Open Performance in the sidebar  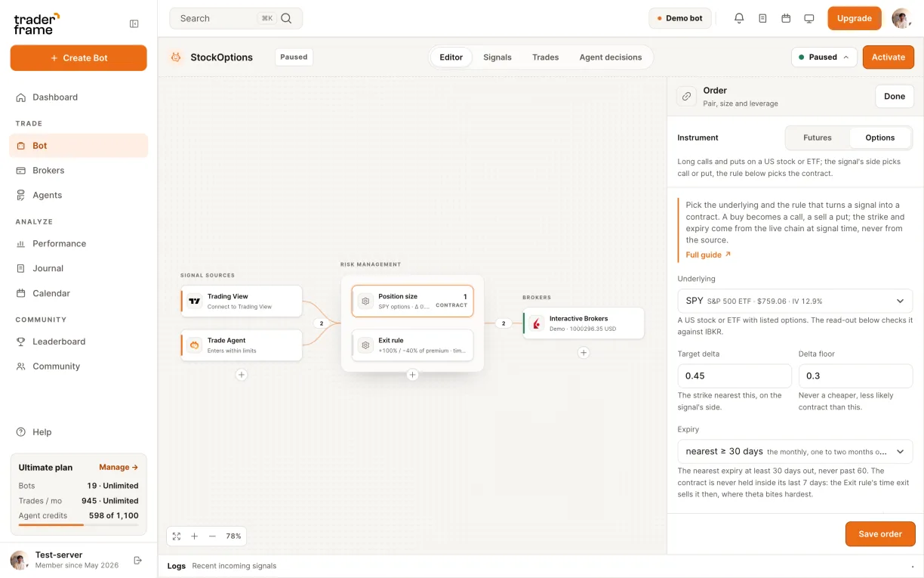point(79,243)
